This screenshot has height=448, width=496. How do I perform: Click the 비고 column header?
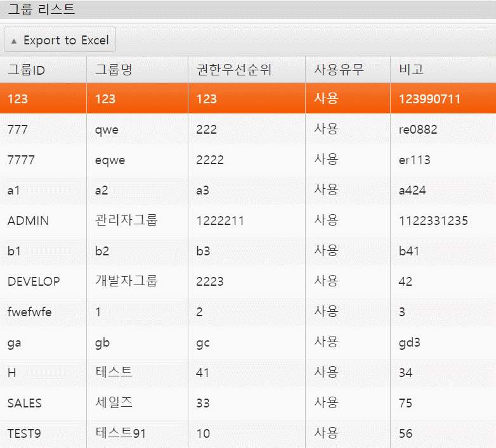pyautogui.click(x=443, y=70)
